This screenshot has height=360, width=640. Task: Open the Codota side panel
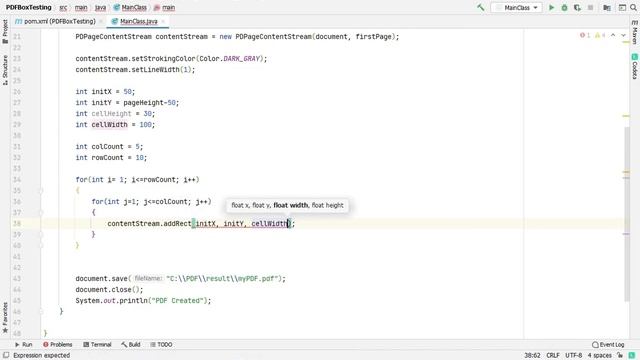(x=635, y=67)
